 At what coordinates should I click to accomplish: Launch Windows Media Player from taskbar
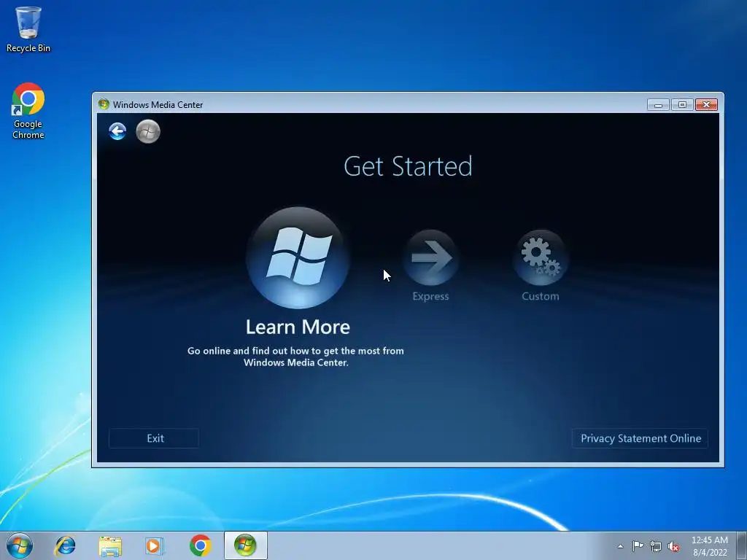click(x=155, y=545)
